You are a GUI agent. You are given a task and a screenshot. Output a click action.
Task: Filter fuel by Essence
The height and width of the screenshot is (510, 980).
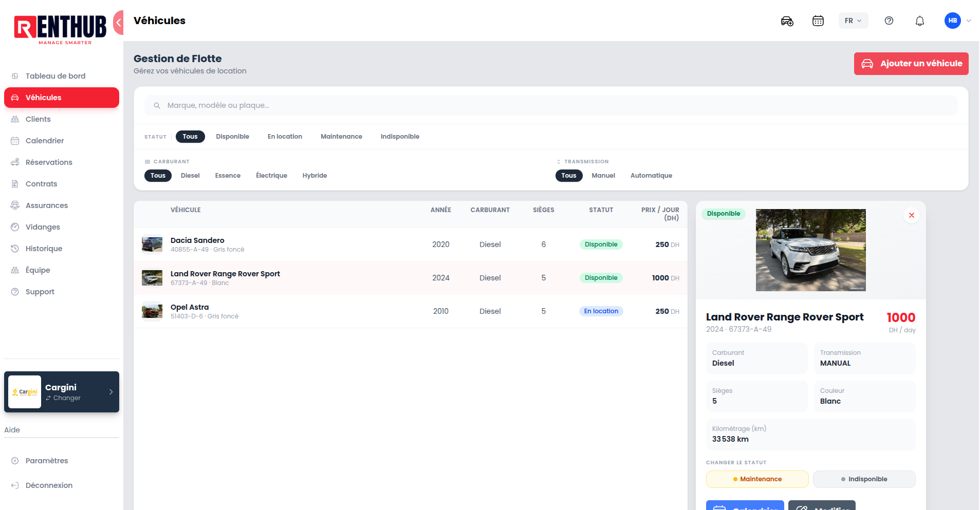click(x=228, y=176)
